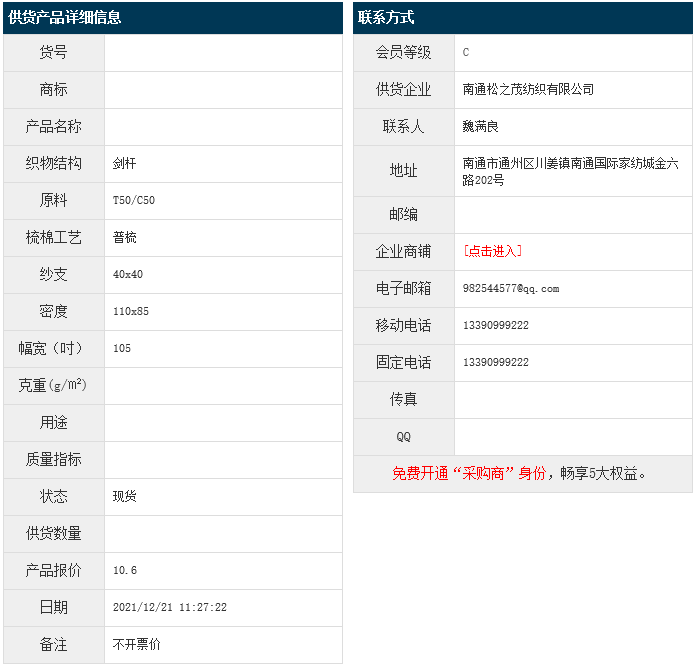The width and height of the screenshot is (696, 668).
Task: Click the 供货产品详细信息 section header
Action: 65,17
